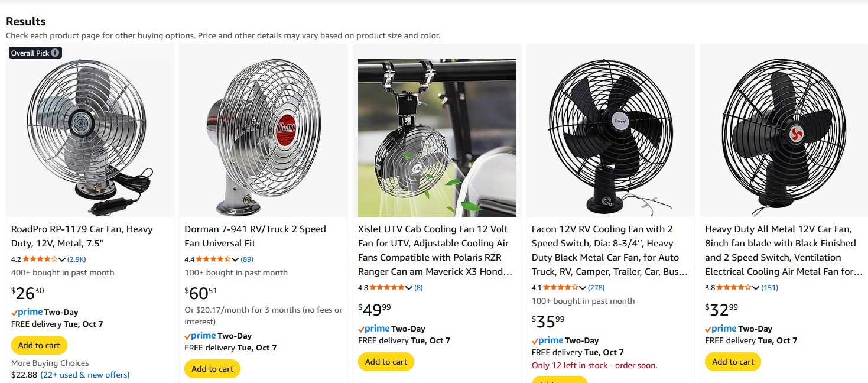Open RoadPro RP-1179 Car Fan title link
This screenshot has height=383, width=868.
click(82, 236)
